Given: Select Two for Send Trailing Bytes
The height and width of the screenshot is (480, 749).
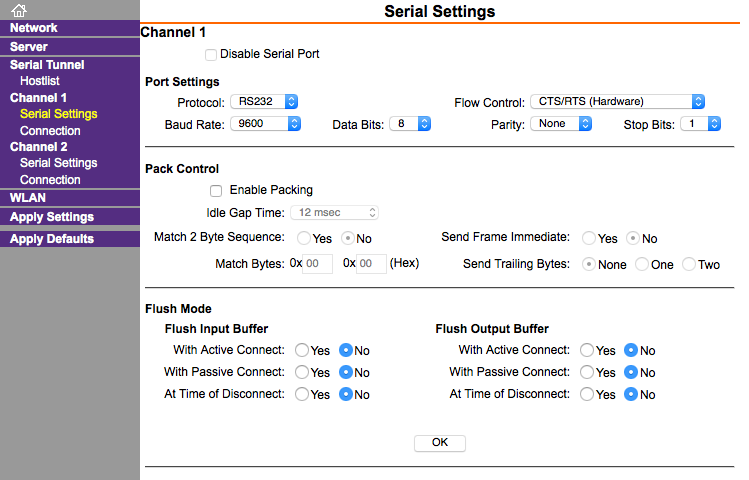Looking at the screenshot, I should [689, 265].
